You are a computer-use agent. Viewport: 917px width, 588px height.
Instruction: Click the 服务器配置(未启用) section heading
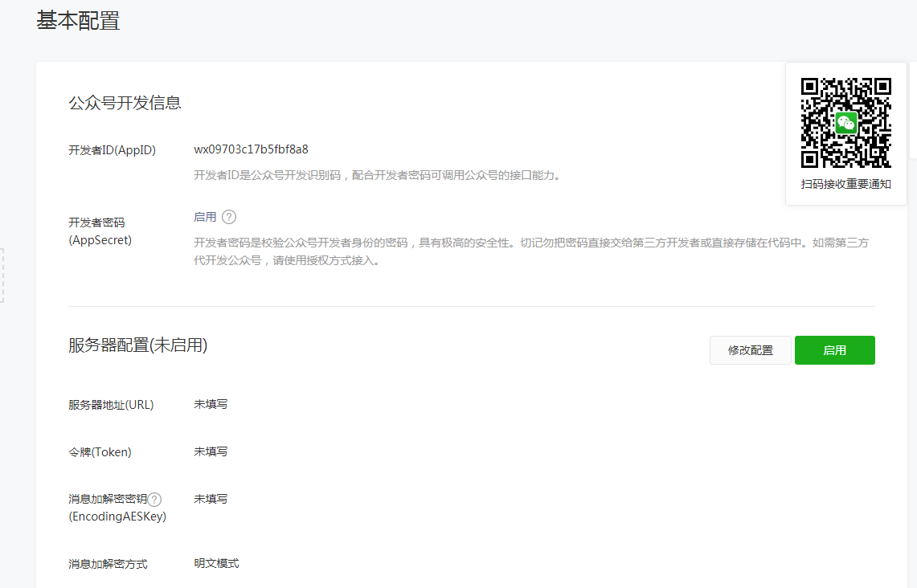pyautogui.click(x=138, y=345)
